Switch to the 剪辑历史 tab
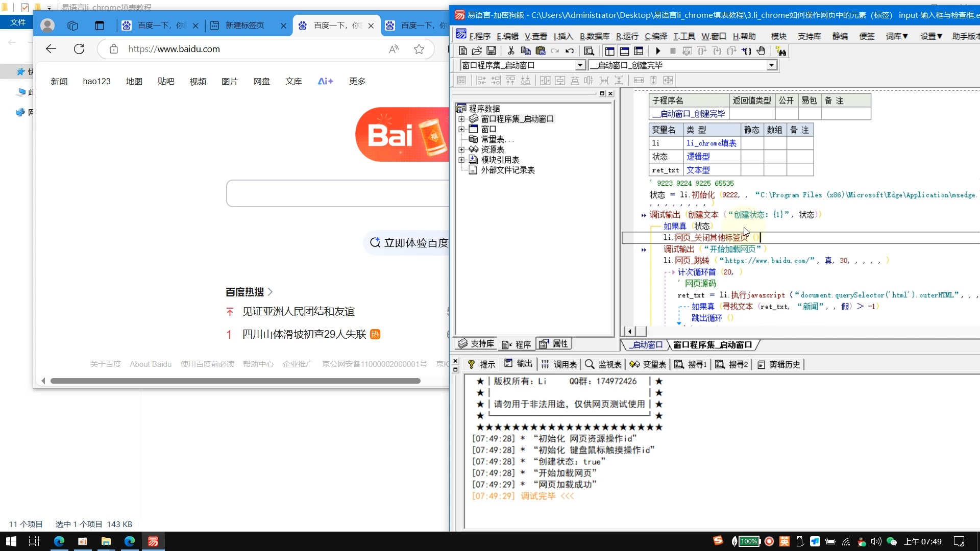 coord(779,364)
